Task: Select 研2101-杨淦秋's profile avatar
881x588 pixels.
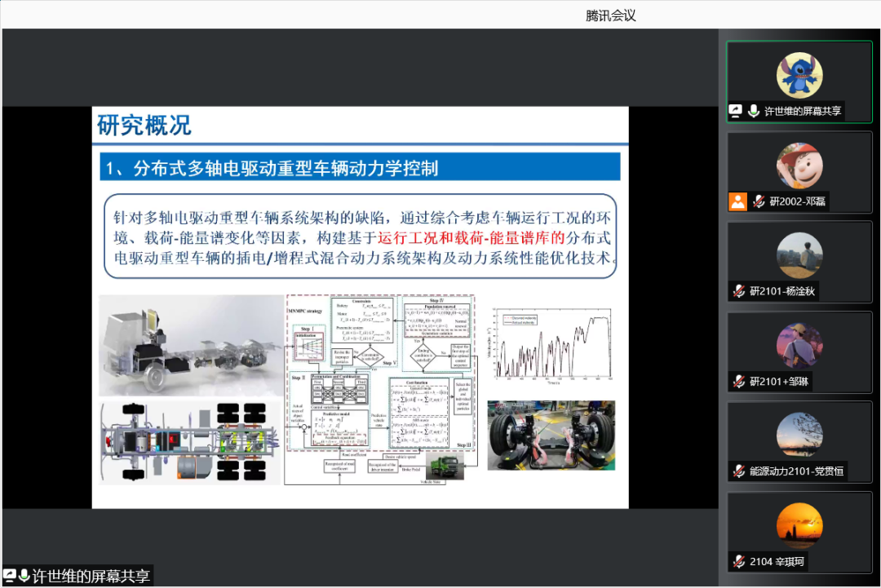Action: point(799,255)
